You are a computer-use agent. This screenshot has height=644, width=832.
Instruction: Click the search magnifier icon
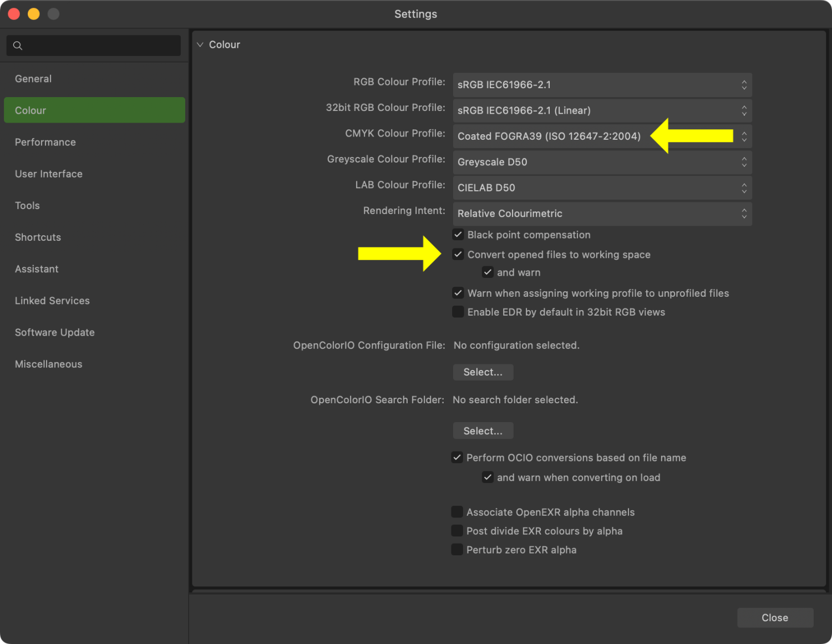(18, 45)
